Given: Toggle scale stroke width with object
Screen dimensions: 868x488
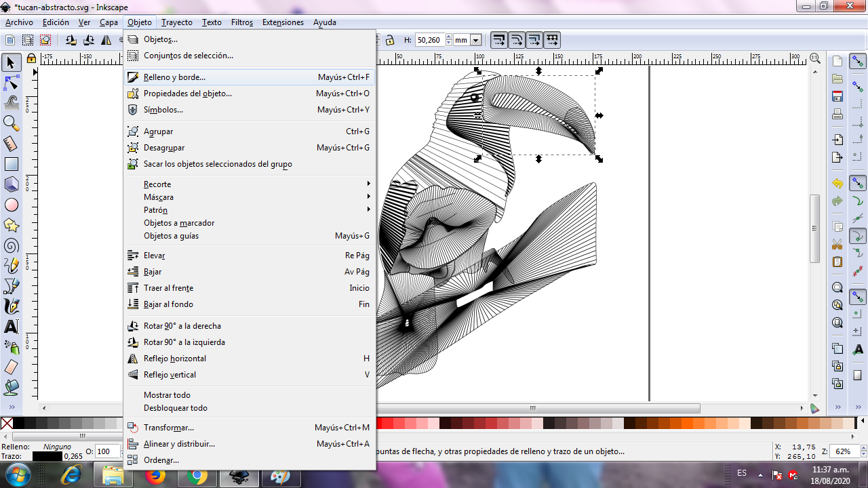Looking at the screenshot, I should click(x=499, y=40).
